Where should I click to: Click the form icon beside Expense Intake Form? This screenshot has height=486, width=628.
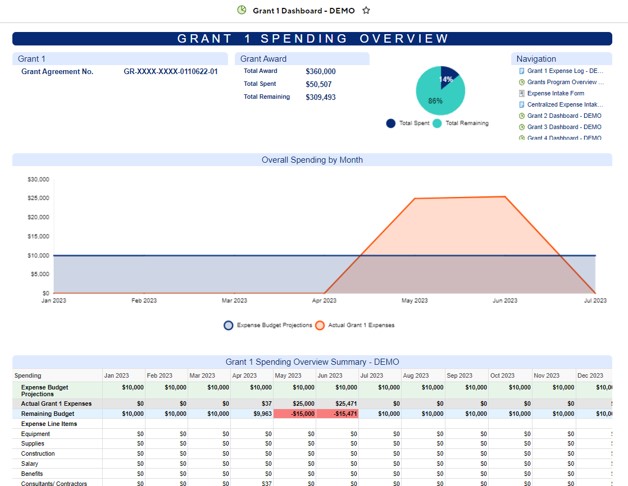coord(521,93)
